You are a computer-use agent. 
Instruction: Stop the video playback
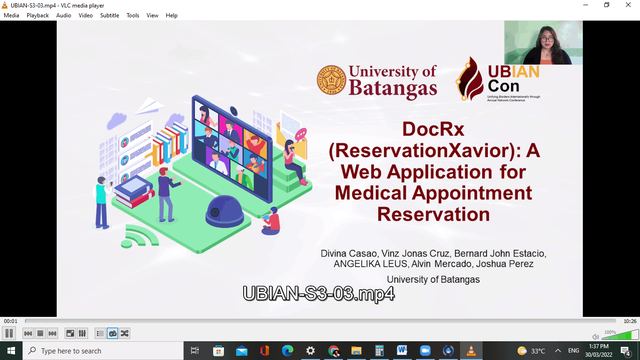point(40,333)
